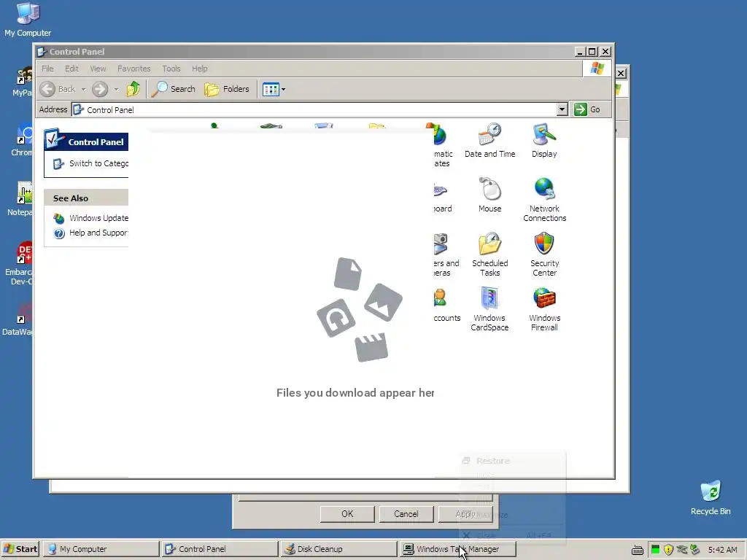747x560 pixels.
Task: Switch to Control Panel taskbar button
Action: (x=220, y=549)
